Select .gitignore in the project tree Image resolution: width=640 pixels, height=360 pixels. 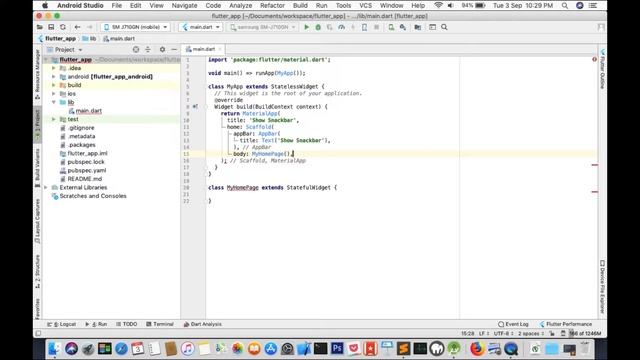tap(81, 128)
